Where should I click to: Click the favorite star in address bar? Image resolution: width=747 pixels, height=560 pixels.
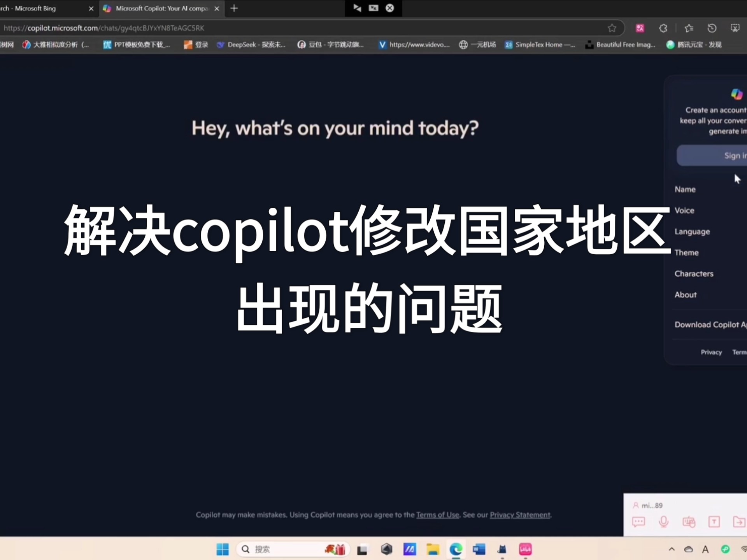click(x=612, y=28)
